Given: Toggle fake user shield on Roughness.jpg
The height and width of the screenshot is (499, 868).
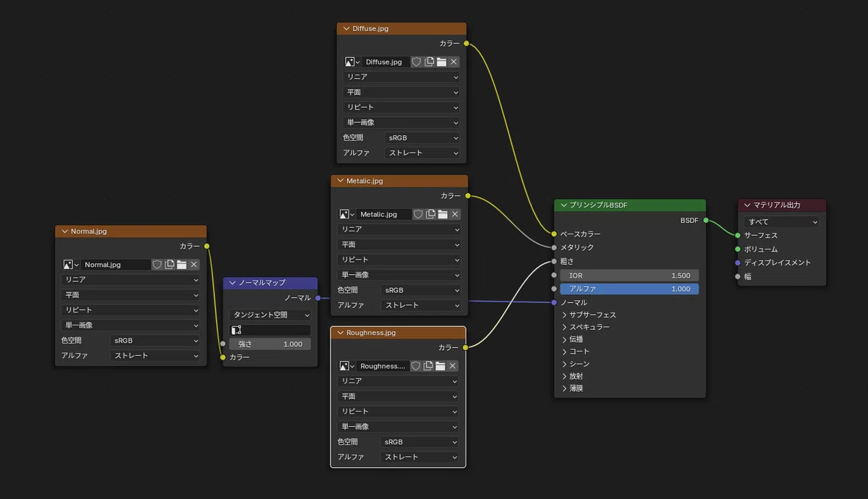Looking at the screenshot, I should point(416,366).
